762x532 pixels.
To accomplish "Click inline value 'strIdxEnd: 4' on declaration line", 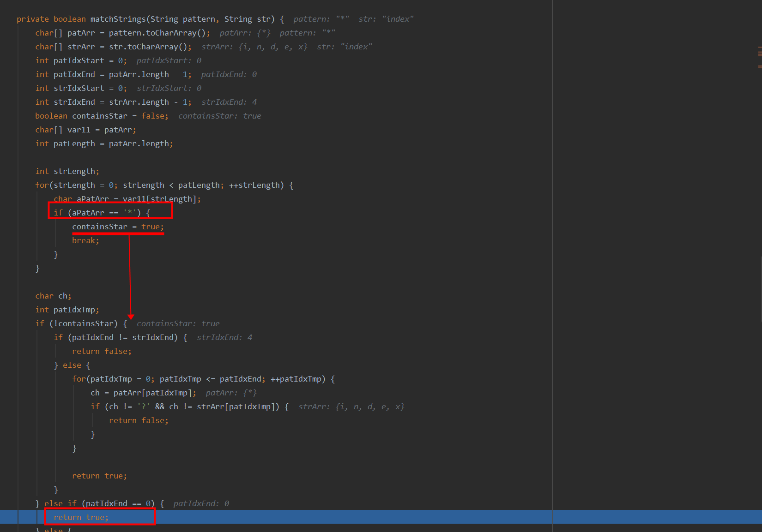I will (229, 102).
